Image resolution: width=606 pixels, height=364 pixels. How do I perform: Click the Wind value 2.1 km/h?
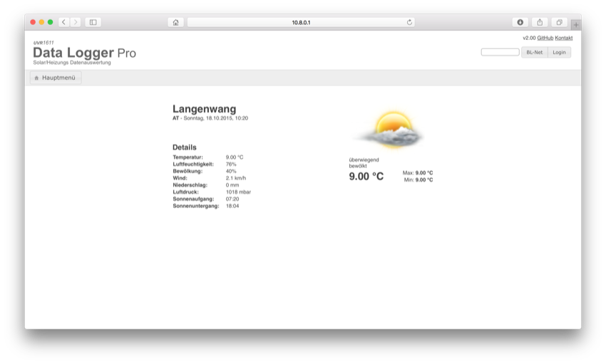[236, 178]
